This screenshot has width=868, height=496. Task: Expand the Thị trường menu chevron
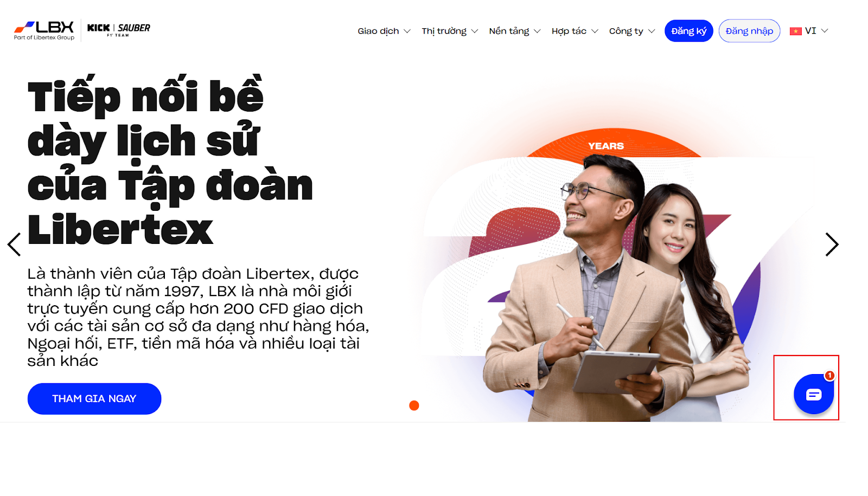coord(475,31)
